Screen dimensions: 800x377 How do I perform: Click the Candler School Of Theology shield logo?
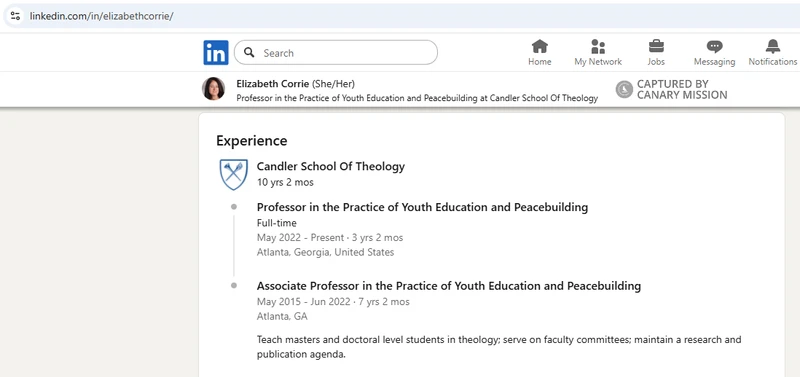(x=234, y=174)
